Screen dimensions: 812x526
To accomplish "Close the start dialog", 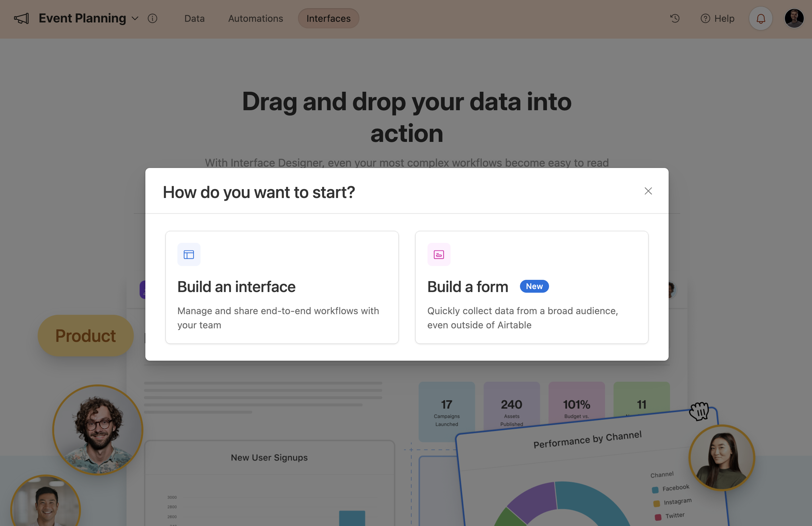I will pos(648,191).
